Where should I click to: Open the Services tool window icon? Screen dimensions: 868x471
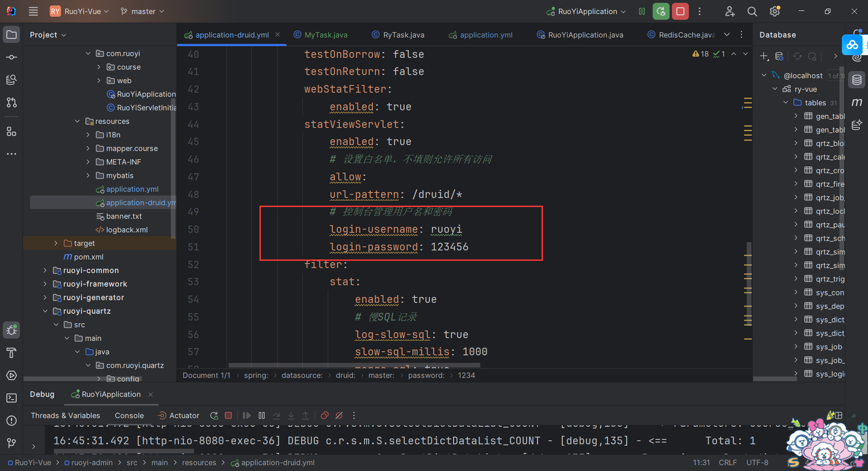click(x=12, y=375)
